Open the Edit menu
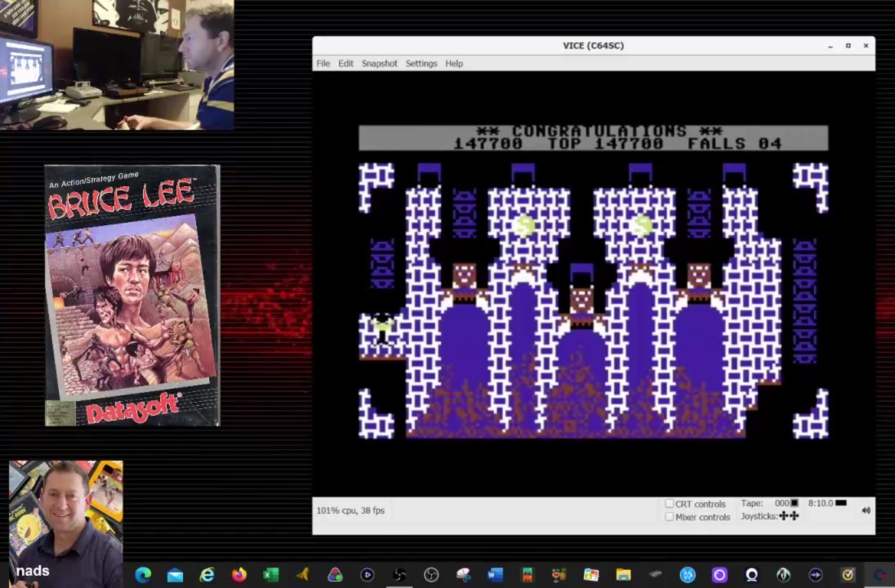Viewport: 895px width, 588px height. (345, 63)
